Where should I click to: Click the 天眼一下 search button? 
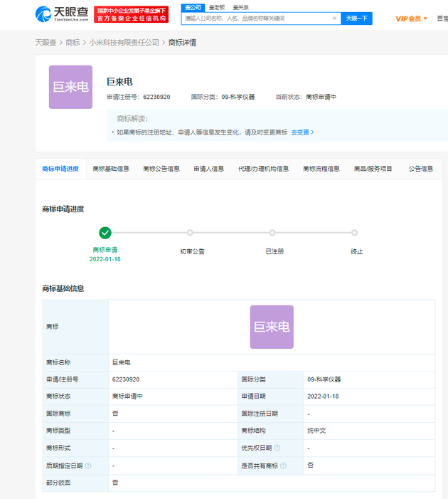click(x=356, y=19)
